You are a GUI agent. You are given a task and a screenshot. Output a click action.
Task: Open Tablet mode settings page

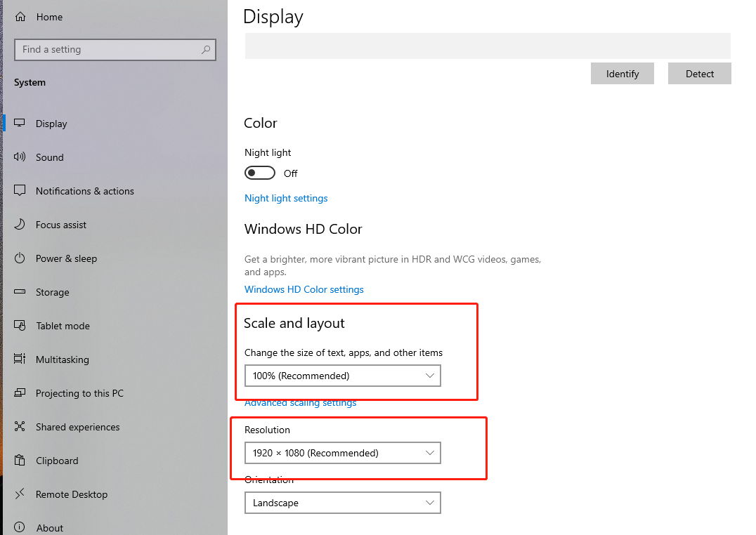(x=63, y=326)
